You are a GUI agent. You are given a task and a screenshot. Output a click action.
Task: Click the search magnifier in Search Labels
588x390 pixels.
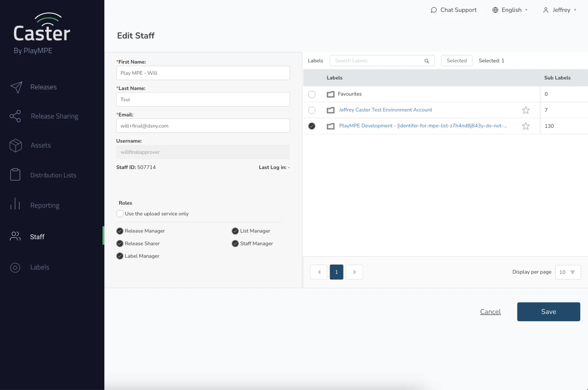click(427, 61)
